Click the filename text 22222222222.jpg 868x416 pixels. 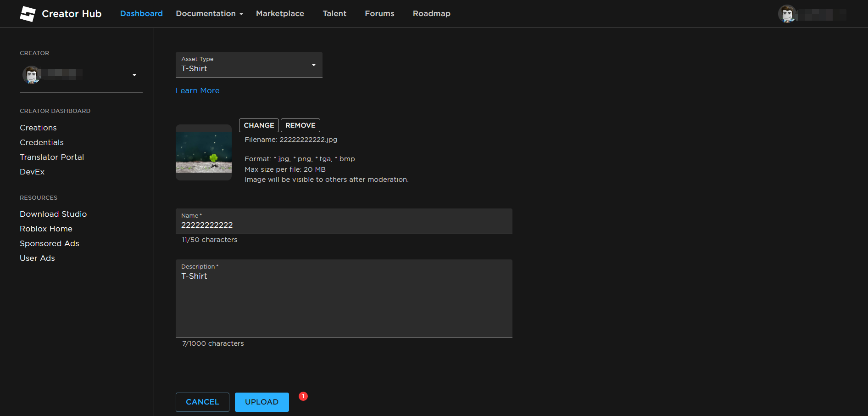point(308,140)
